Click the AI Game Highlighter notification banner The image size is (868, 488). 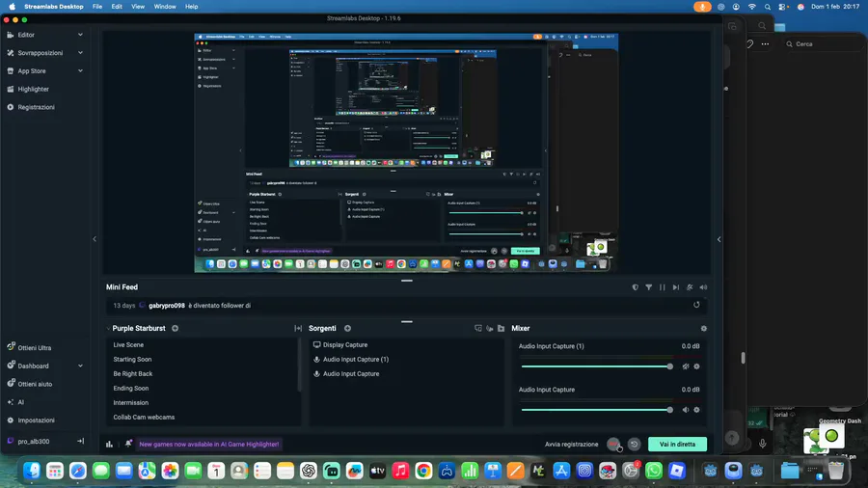click(x=209, y=444)
